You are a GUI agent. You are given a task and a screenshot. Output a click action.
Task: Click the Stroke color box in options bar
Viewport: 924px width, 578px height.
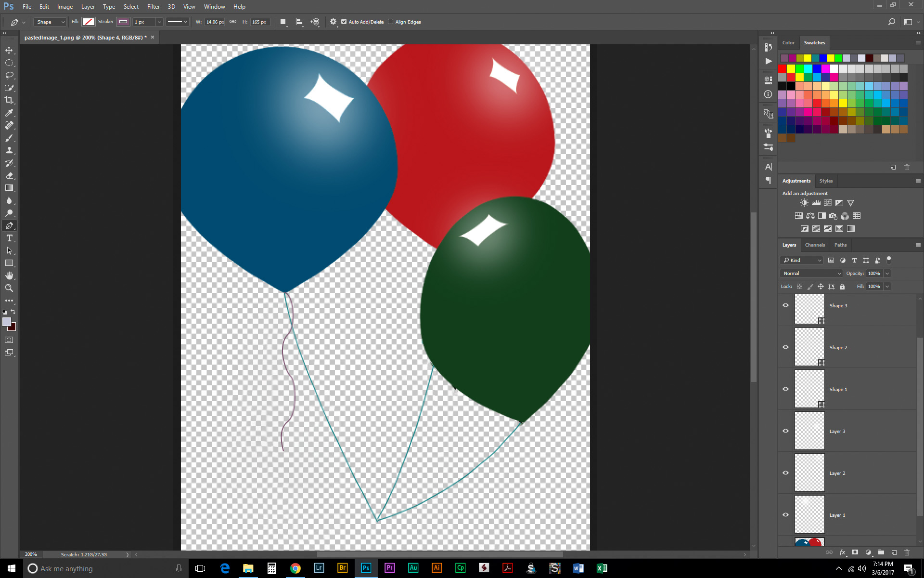(x=123, y=22)
